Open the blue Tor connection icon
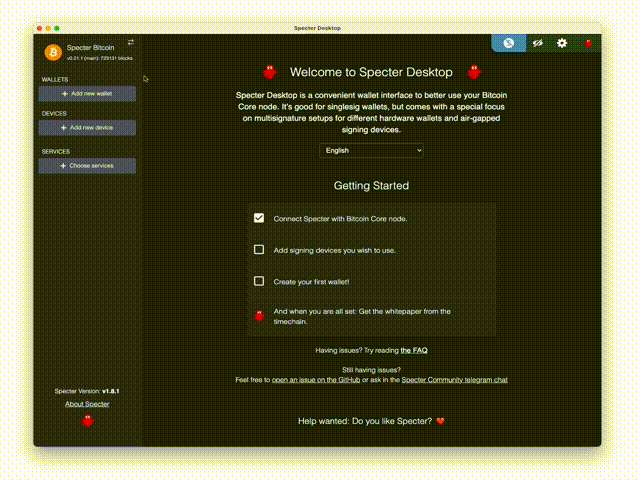Image resolution: width=640 pixels, height=480 pixels. (509, 43)
